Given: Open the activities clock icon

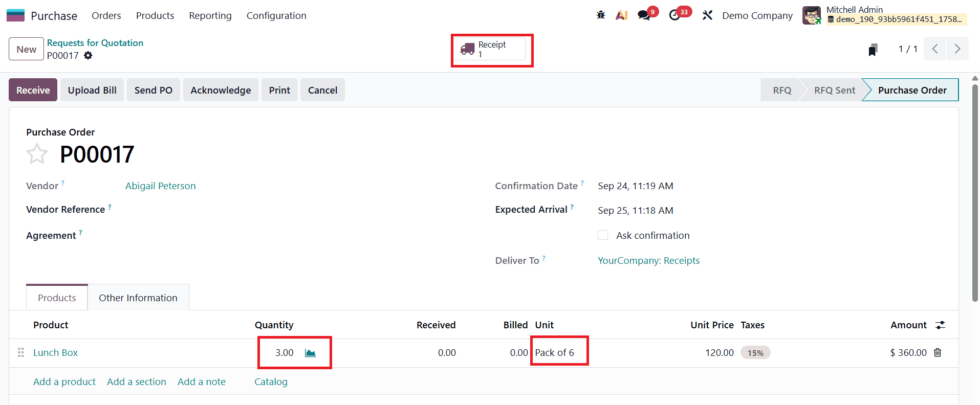Looking at the screenshot, I should point(674,15).
